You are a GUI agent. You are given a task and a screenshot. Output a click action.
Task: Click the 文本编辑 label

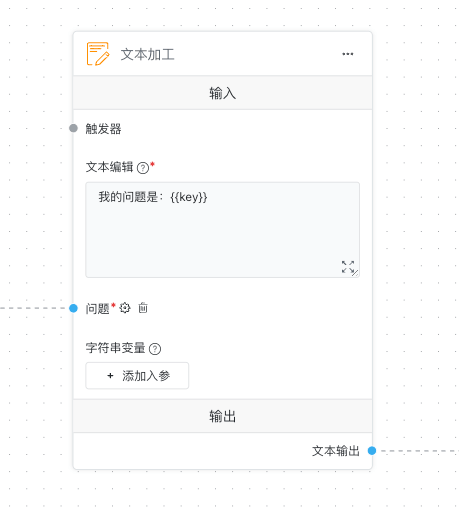pyautogui.click(x=109, y=167)
